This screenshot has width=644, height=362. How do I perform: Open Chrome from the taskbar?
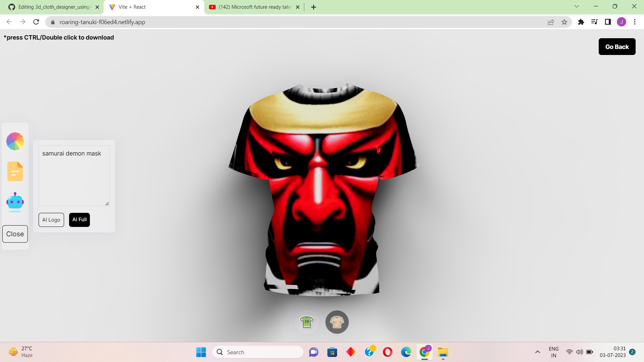point(424,352)
